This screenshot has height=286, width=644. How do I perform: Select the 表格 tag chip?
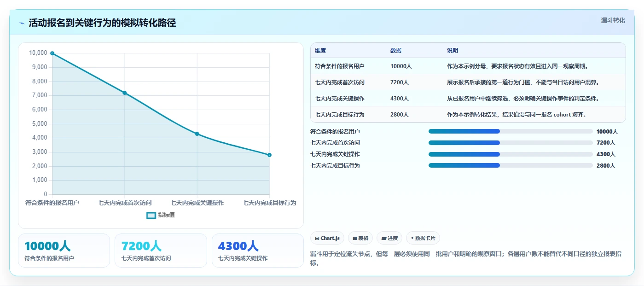(x=360, y=238)
